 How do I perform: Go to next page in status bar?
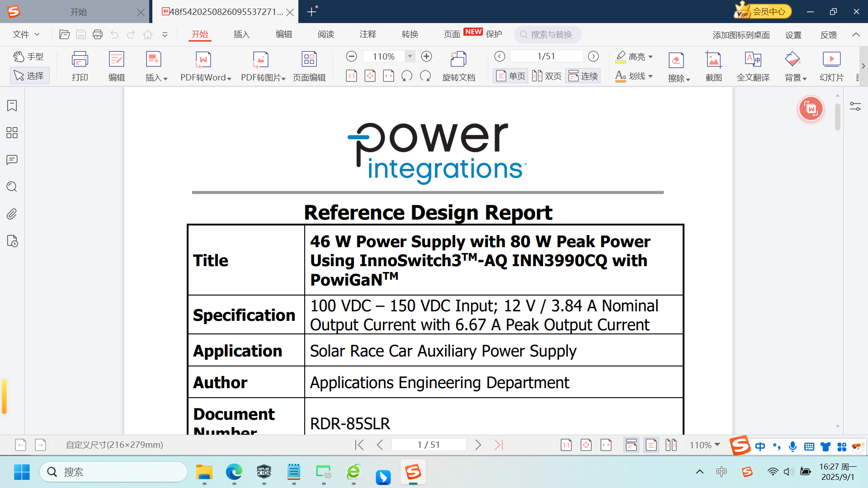(478, 445)
